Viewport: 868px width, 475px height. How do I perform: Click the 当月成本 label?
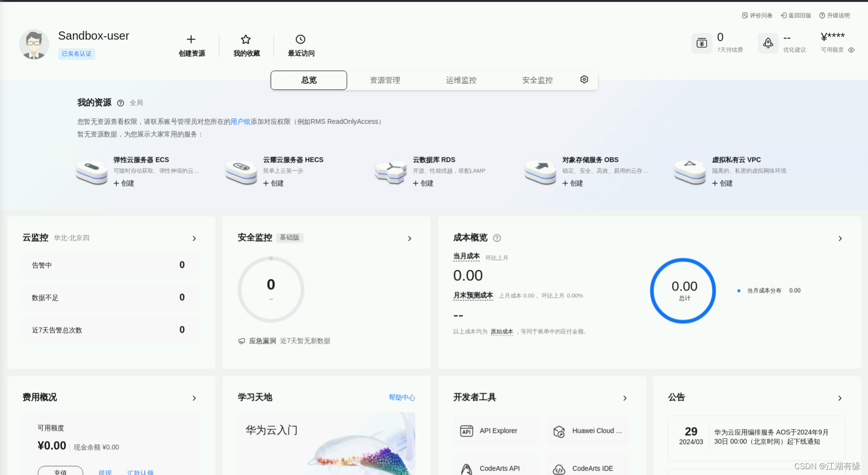tap(466, 257)
